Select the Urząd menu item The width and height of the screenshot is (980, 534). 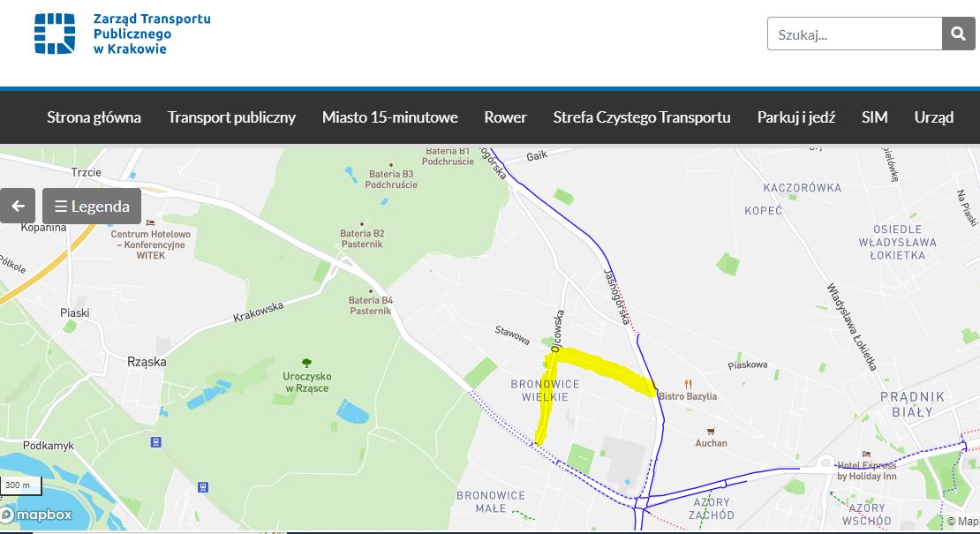(934, 117)
